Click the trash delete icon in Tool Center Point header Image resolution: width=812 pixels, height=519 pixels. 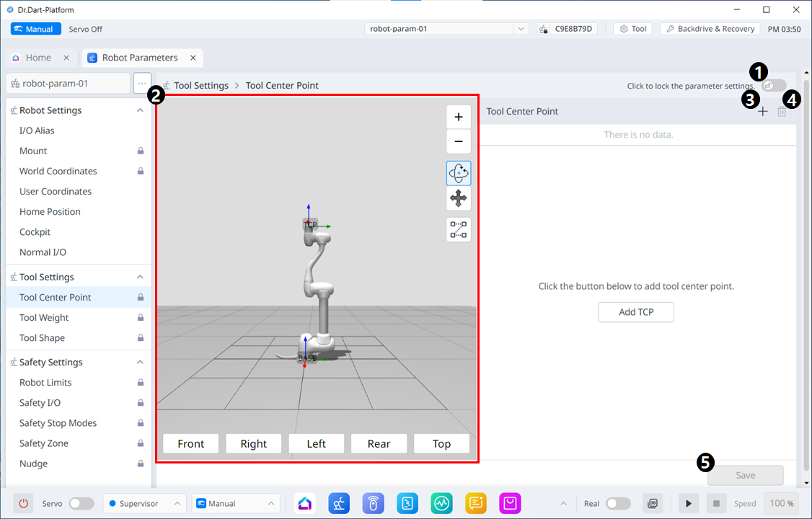[x=782, y=112]
